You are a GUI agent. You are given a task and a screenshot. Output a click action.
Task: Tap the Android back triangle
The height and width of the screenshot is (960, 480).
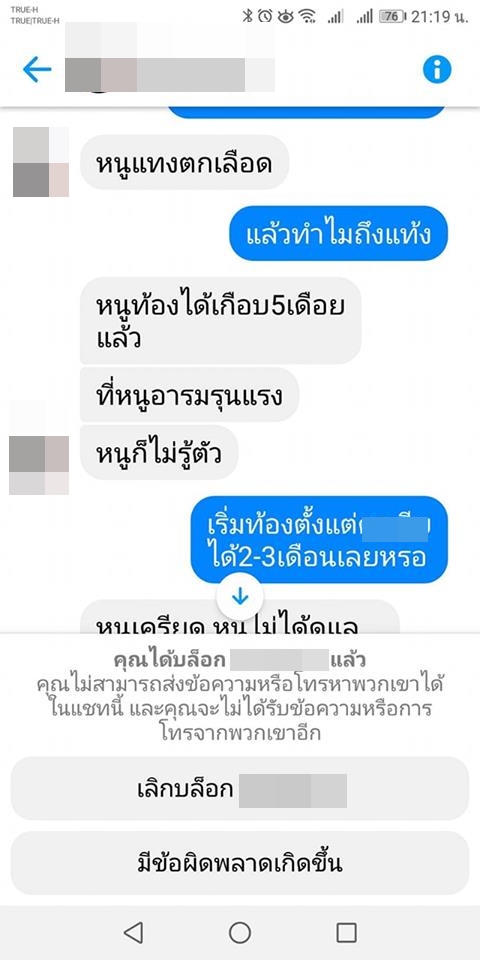[x=133, y=932]
